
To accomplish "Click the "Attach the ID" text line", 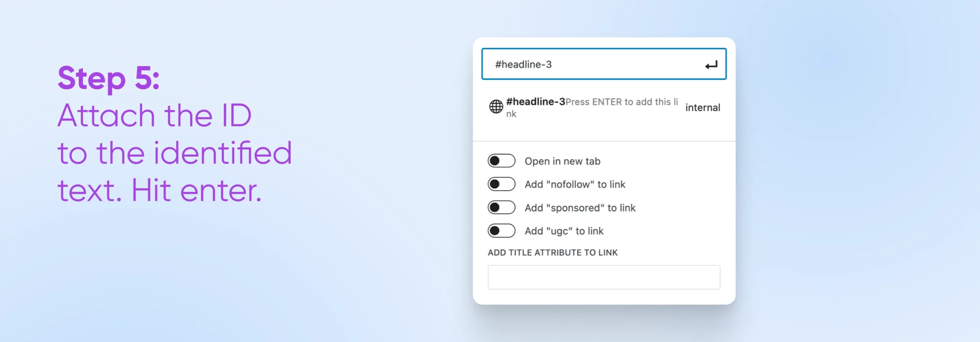I will [154, 116].
